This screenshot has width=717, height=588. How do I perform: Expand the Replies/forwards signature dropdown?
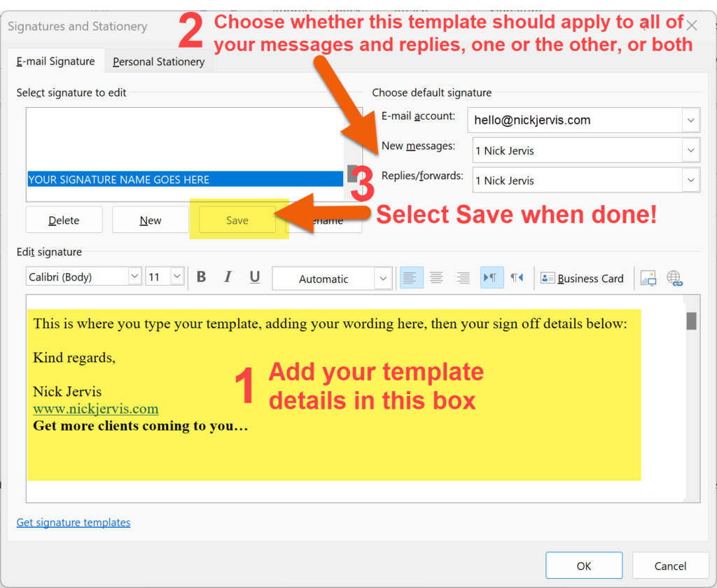pos(690,180)
